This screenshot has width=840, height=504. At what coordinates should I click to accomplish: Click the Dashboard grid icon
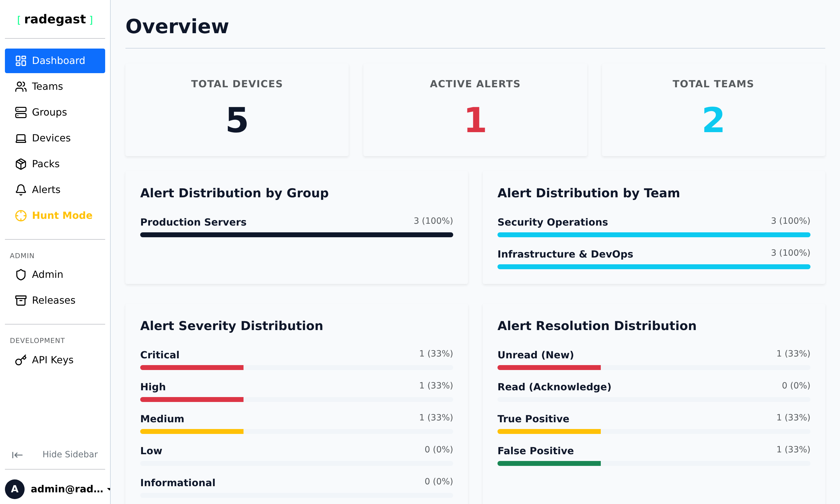21,61
